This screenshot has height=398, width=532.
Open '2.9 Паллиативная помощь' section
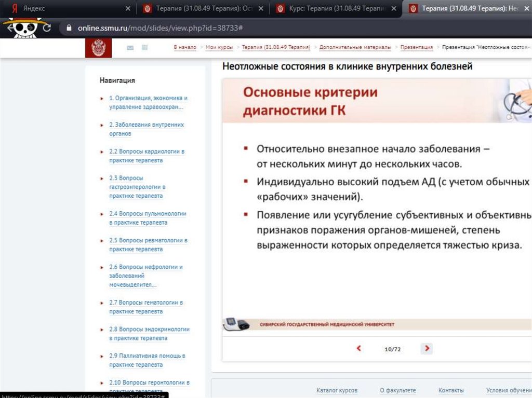(x=147, y=360)
